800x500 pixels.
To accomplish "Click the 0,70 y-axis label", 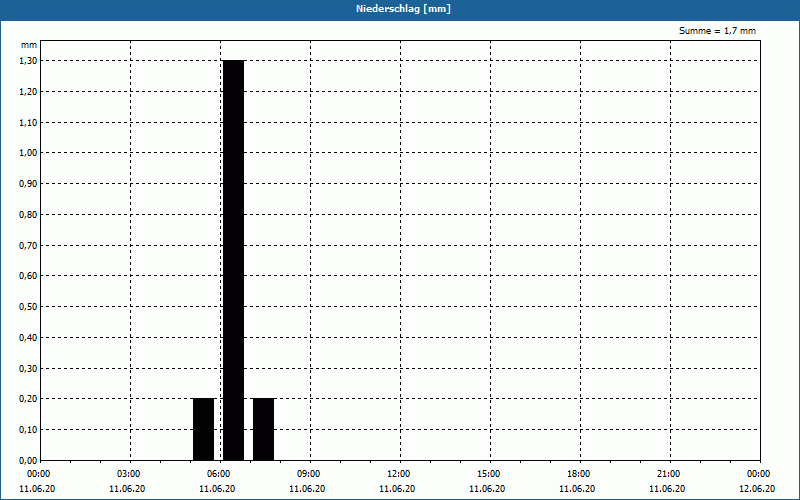I will click(x=28, y=245).
